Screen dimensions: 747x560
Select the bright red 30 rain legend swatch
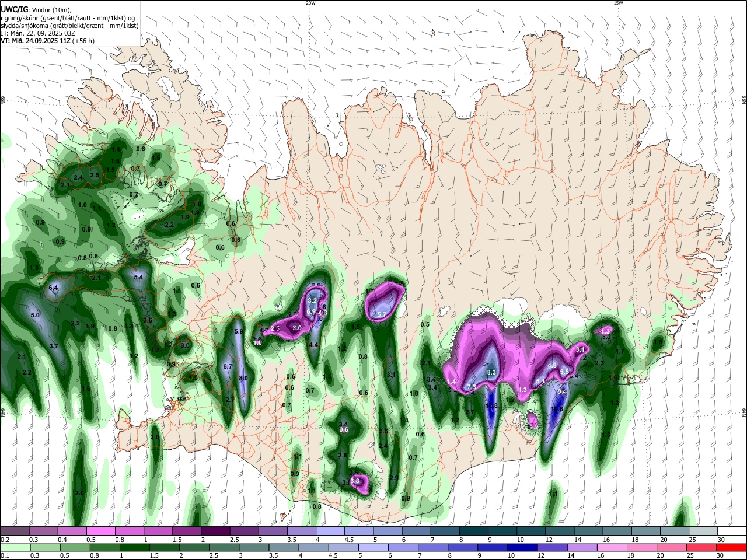(x=732, y=548)
